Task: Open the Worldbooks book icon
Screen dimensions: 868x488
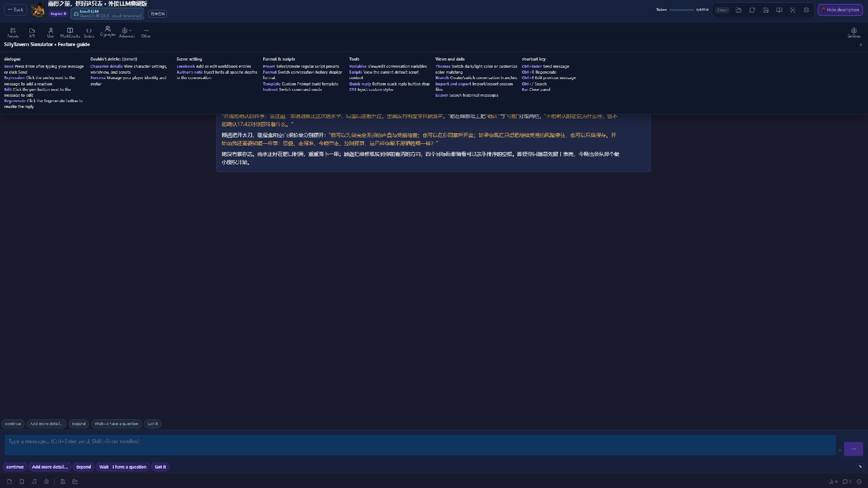Action: (x=70, y=33)
